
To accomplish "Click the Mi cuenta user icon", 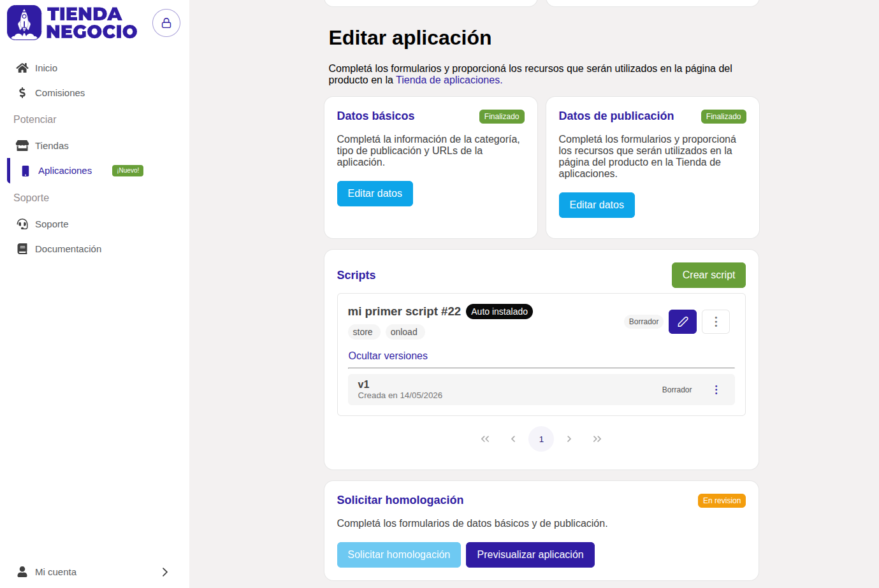I will pyautogui.click(x=22, y=572).
